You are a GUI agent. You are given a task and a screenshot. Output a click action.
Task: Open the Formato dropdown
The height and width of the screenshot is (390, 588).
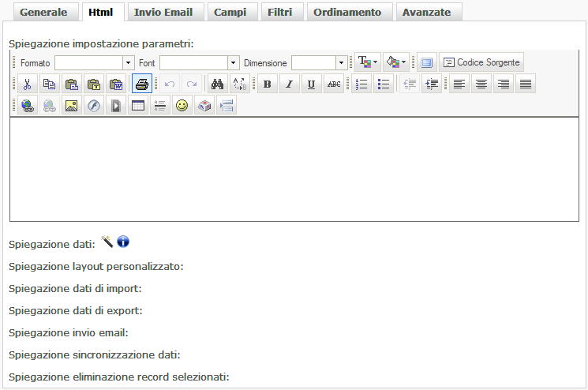pyautogui.click(x=94, y=62)
